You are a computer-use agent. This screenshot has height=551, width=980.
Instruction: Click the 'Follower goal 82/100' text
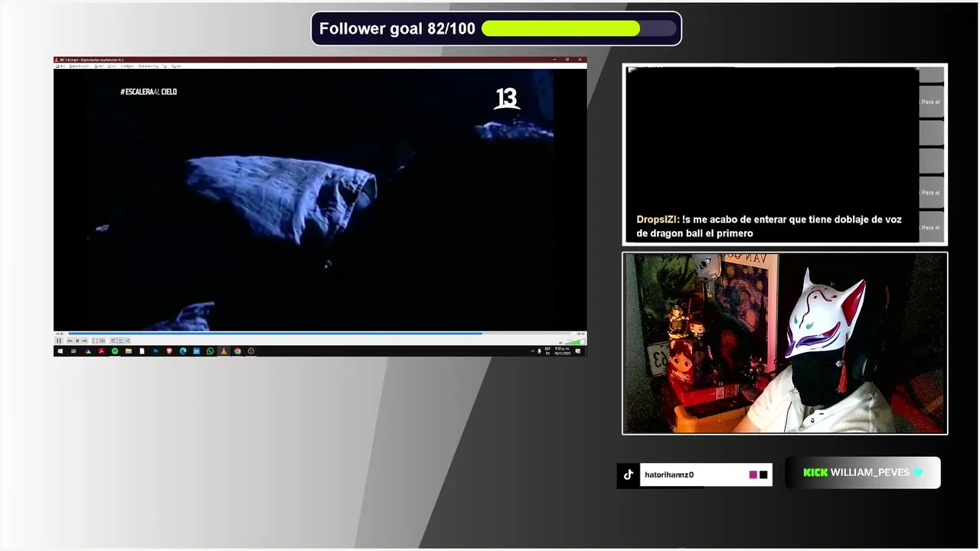click(x=397, y=29)
